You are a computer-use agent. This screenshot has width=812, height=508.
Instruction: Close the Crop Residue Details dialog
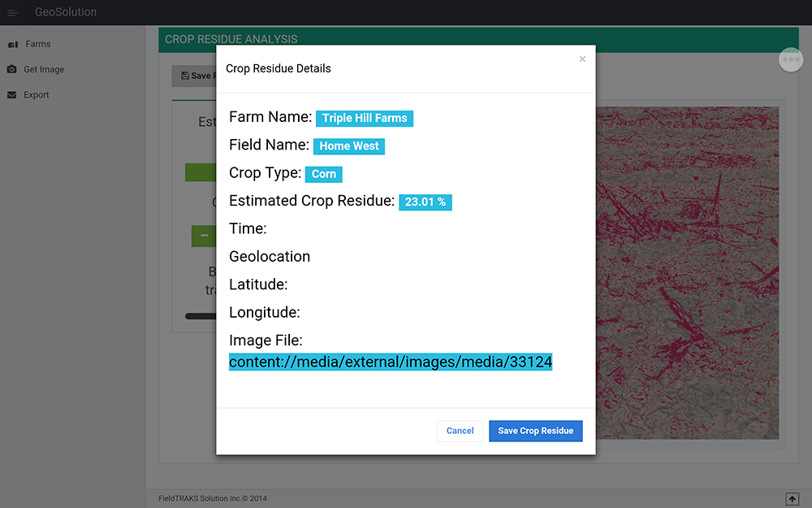(582, 59)
